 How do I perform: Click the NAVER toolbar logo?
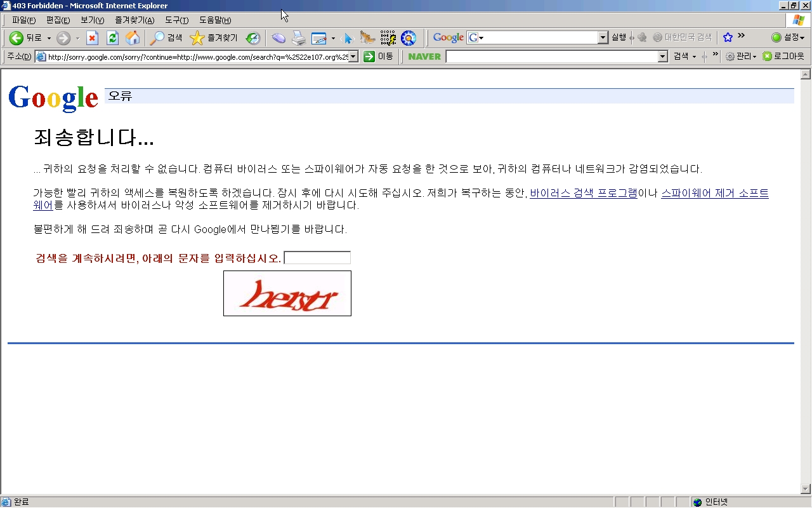point(424,57)
